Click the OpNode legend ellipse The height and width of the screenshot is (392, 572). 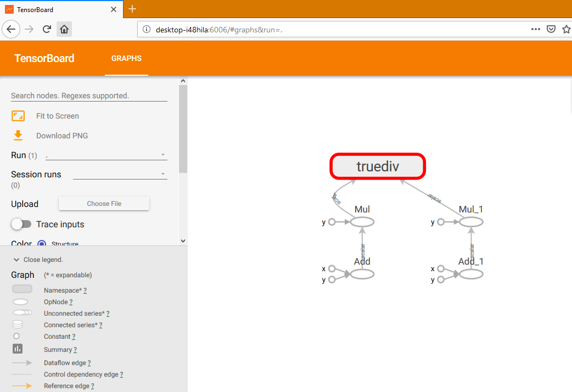click(20, 302)
